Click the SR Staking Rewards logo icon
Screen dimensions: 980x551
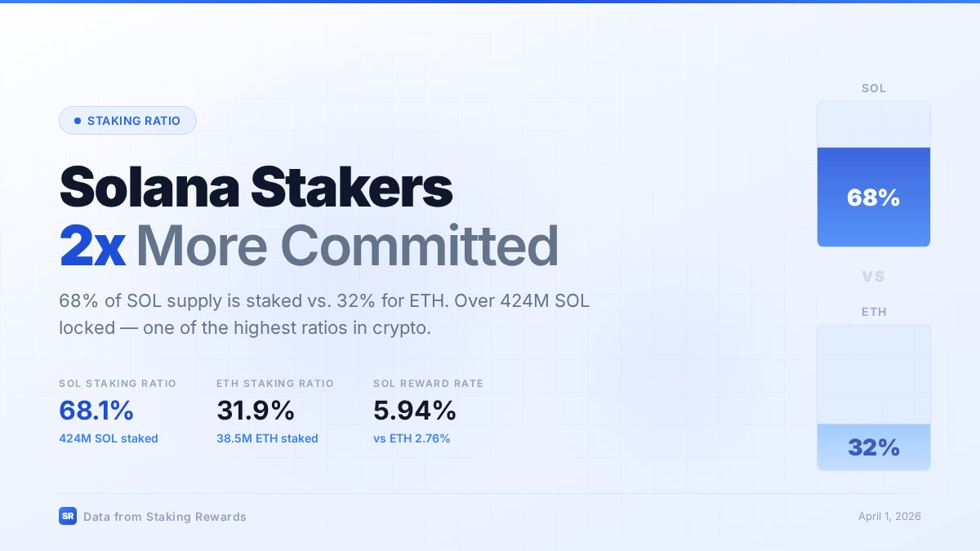tap(68, 516)
